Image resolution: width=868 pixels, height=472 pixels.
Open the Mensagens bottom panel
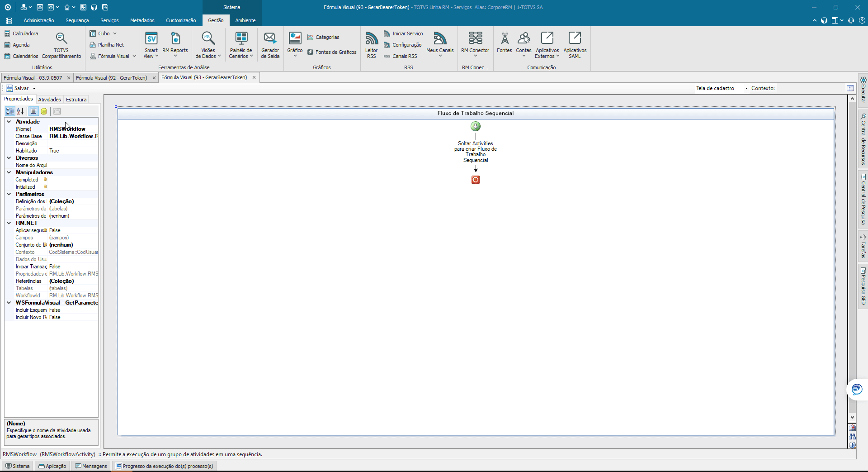pos(91,466)
